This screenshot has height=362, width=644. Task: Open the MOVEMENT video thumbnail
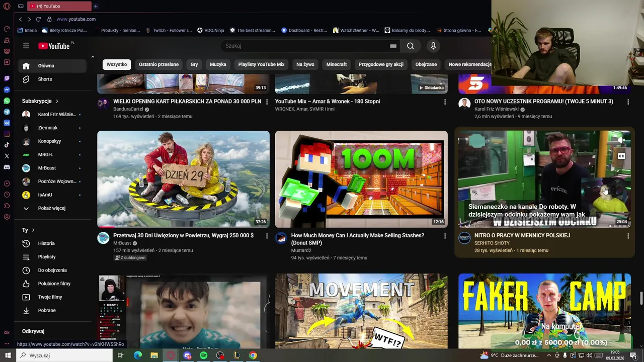[x=361, y=311]
